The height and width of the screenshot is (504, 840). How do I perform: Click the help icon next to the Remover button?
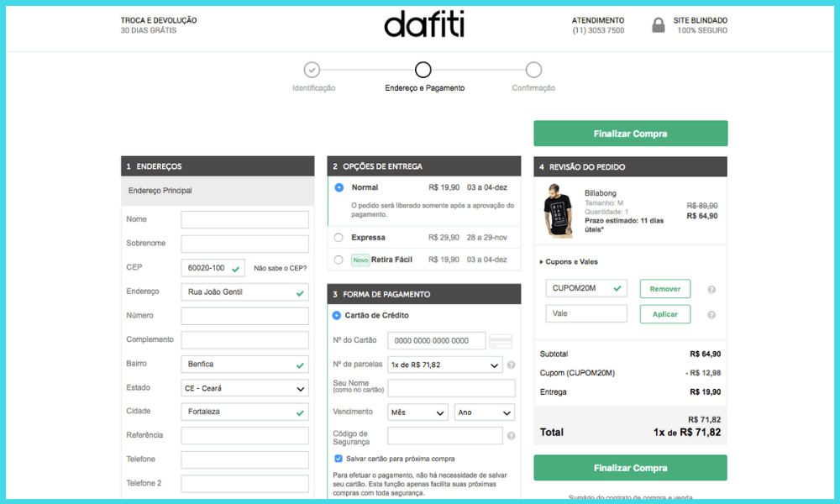(712, 288)
